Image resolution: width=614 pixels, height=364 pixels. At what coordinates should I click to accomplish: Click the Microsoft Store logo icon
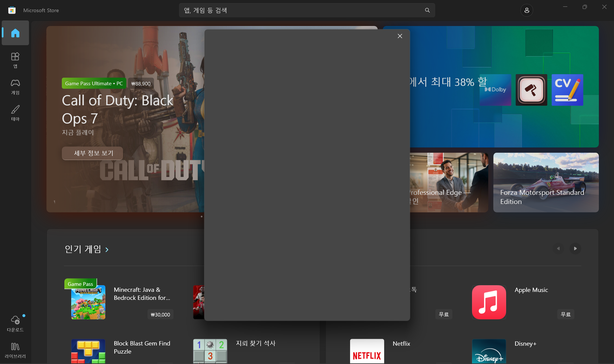click(x=12, y=10)
